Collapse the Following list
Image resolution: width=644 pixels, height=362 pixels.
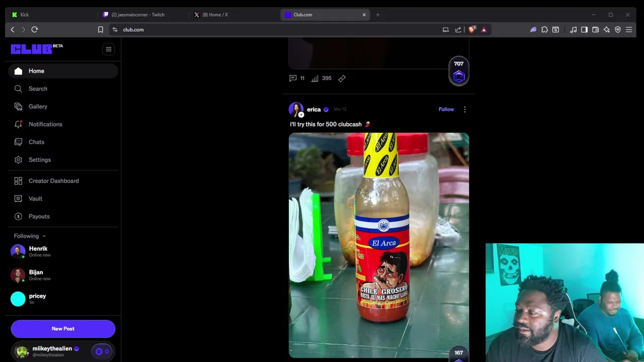(x=30, y=236)
